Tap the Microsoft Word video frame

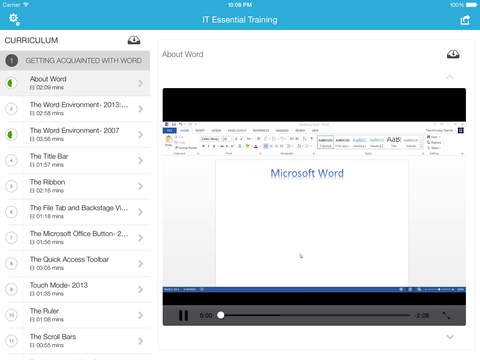tap(314, 197)
